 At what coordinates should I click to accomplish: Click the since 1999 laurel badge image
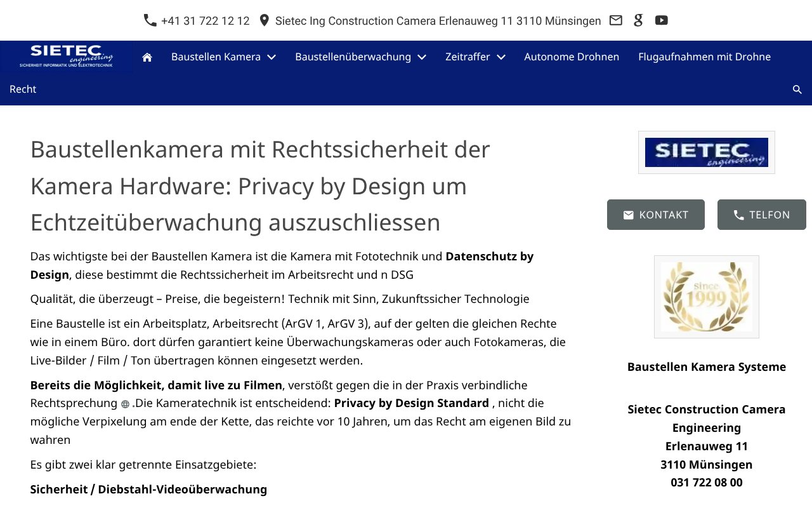pos(706,297)
